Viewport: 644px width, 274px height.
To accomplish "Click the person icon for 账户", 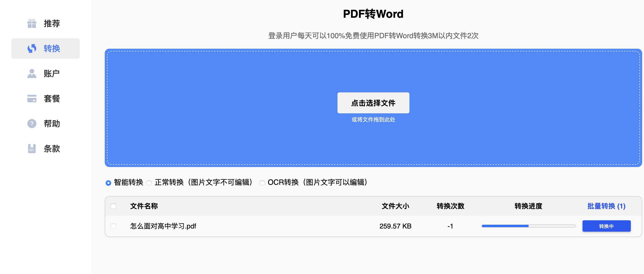I will pos(32,74).
